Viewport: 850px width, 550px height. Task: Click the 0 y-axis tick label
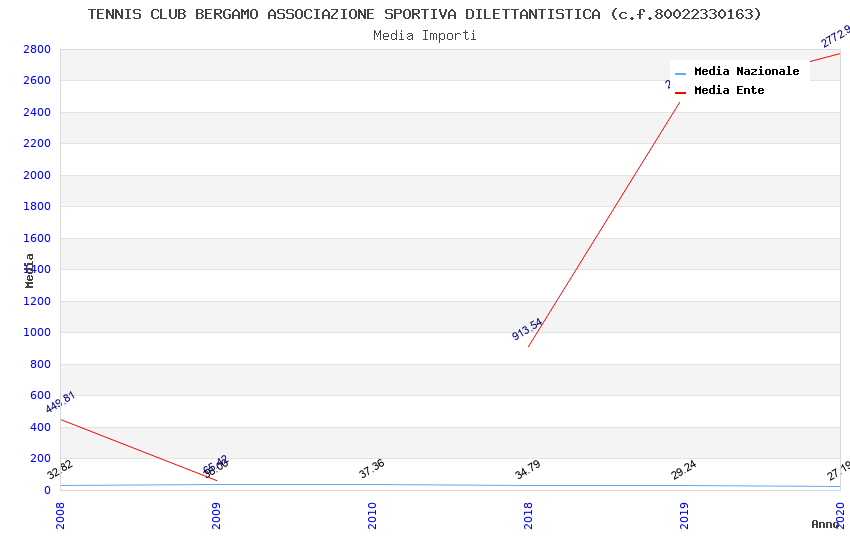pyautogui.click(x=48, y=490)
